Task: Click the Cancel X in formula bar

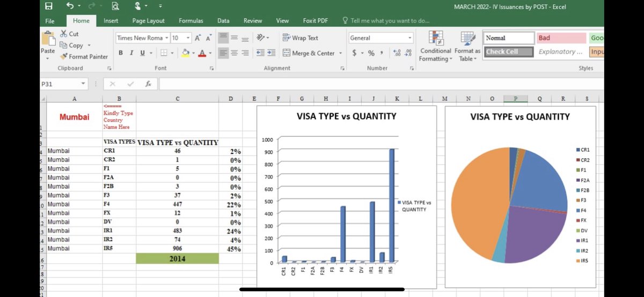Action: pos(112,84)
